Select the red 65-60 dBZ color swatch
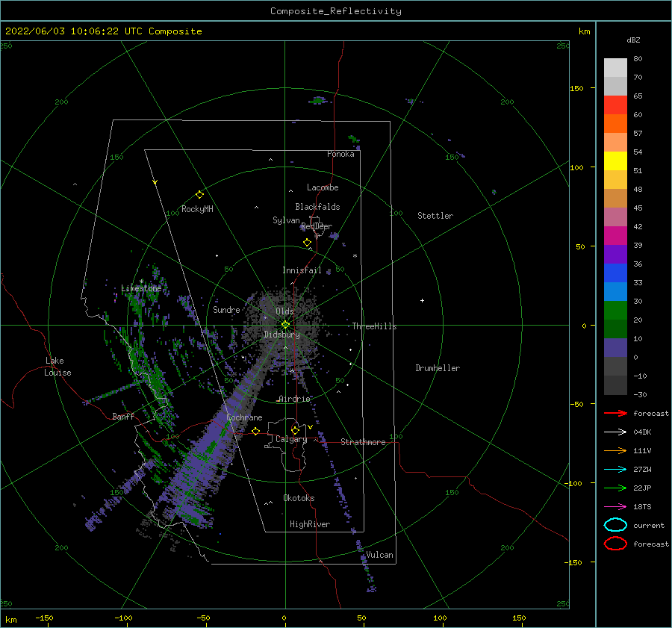The width and height of the screenshot is (672, 628). pos(615,105)
